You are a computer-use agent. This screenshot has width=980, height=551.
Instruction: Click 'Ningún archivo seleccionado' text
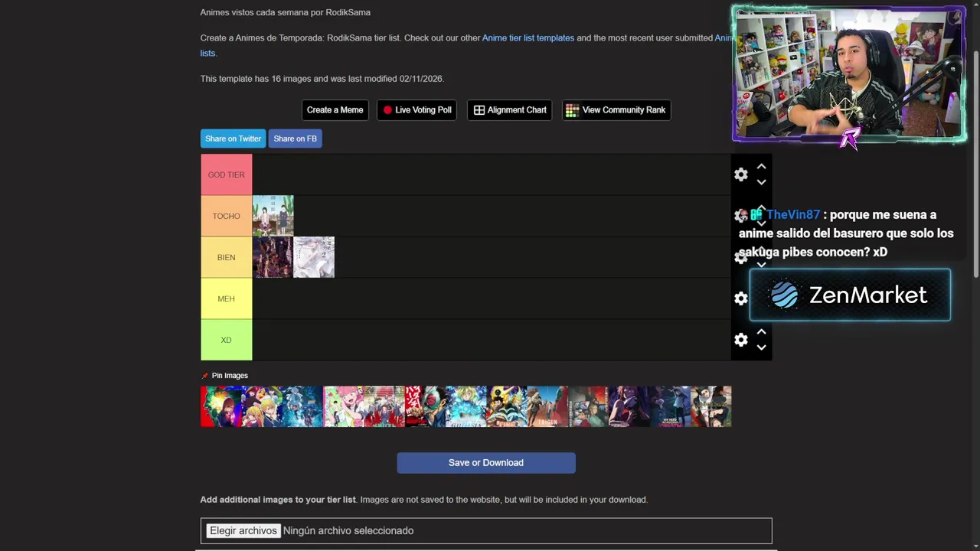click(348, 530)
